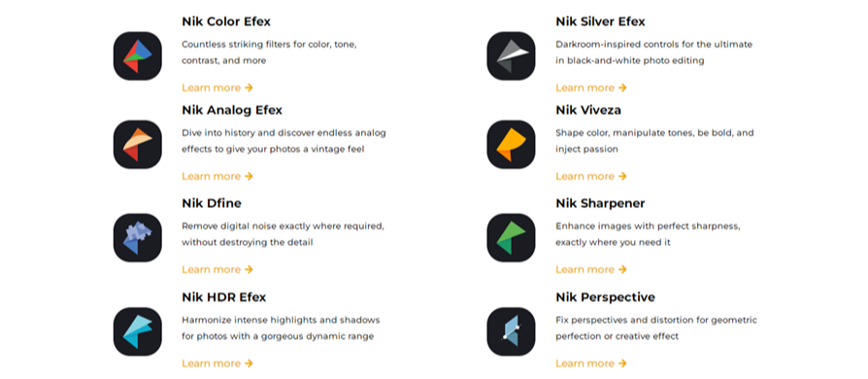Select the Nik Perspective title text
Image resolution: width=868 pixels, height=379 pixels.
[605, 297]
